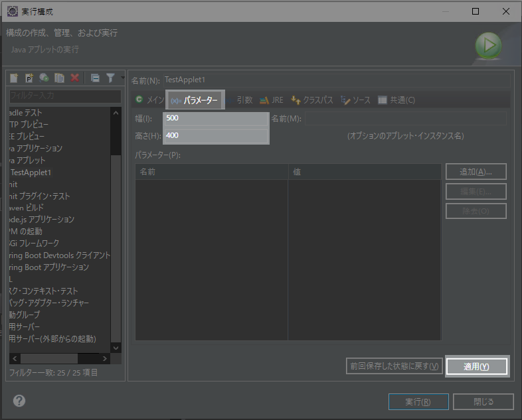522x420 pixels.
Task: Click the tree scroll down arrow
Action: (x=116, y=348)
